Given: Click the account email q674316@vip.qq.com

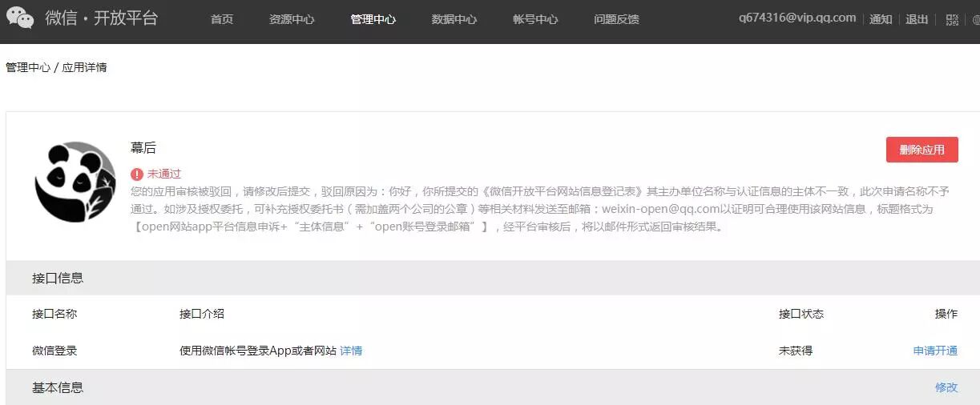Looking at the screenshot, I should click(x=797, y=18).
